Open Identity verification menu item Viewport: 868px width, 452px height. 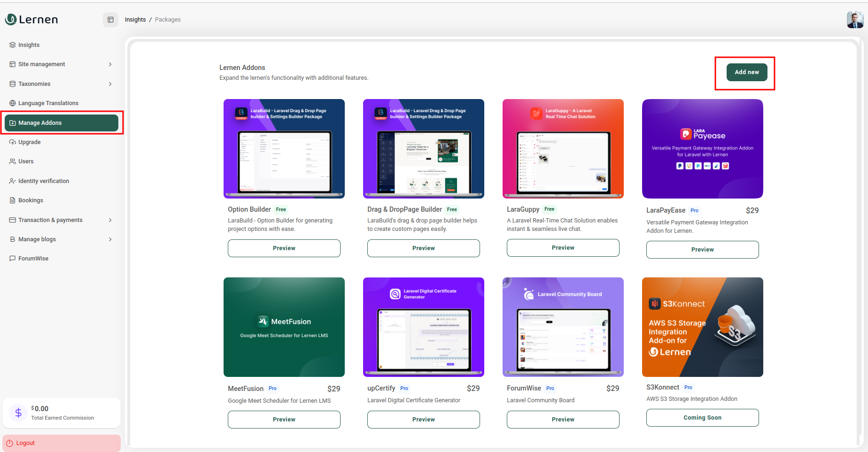[x=44, y=181]
